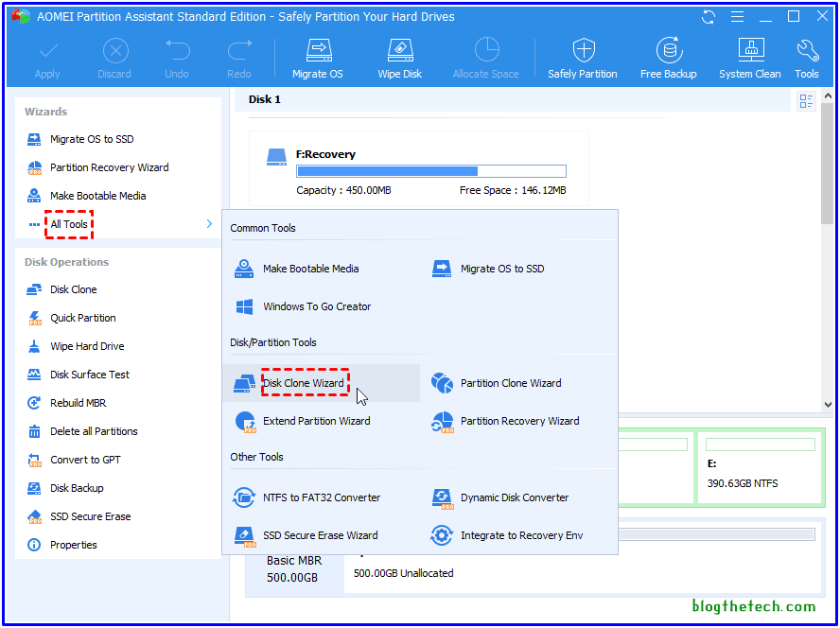Image resolution: width=840 pixels, height=628 pixels.
Task: Click the F:Recovery capacity usage bar
Action: click(x=431, y=171)
